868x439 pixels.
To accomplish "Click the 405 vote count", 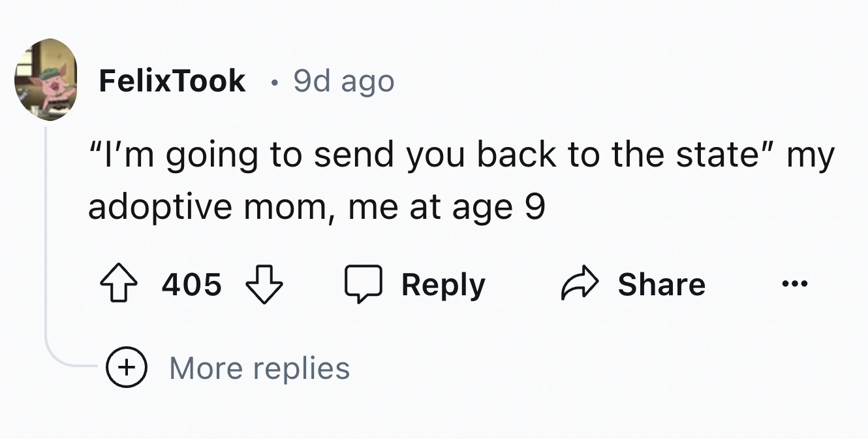I will [x=192, y=285].
